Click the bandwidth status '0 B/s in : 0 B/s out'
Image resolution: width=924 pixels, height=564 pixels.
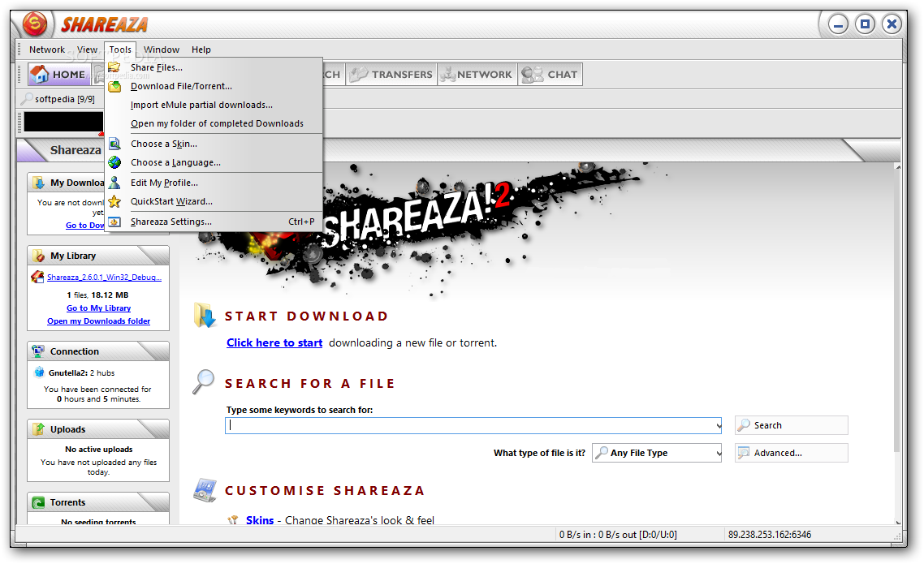618,535
